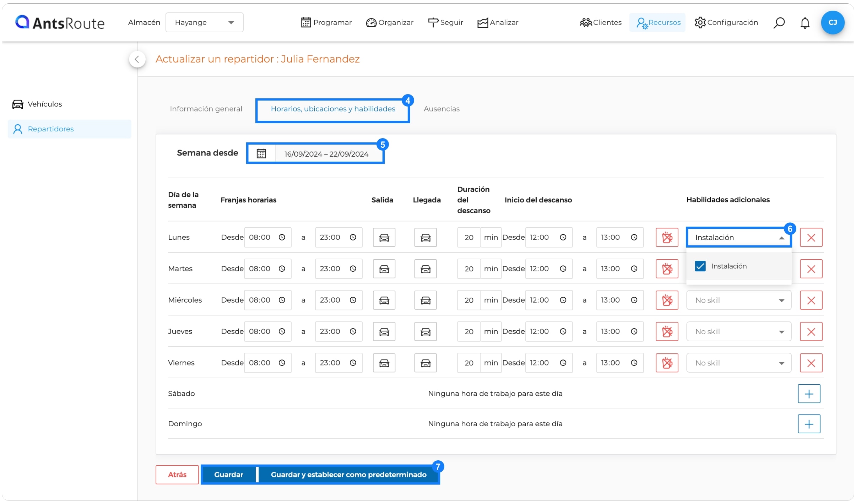Edit the Miércoles break end 13:00 field

point(619,300)
